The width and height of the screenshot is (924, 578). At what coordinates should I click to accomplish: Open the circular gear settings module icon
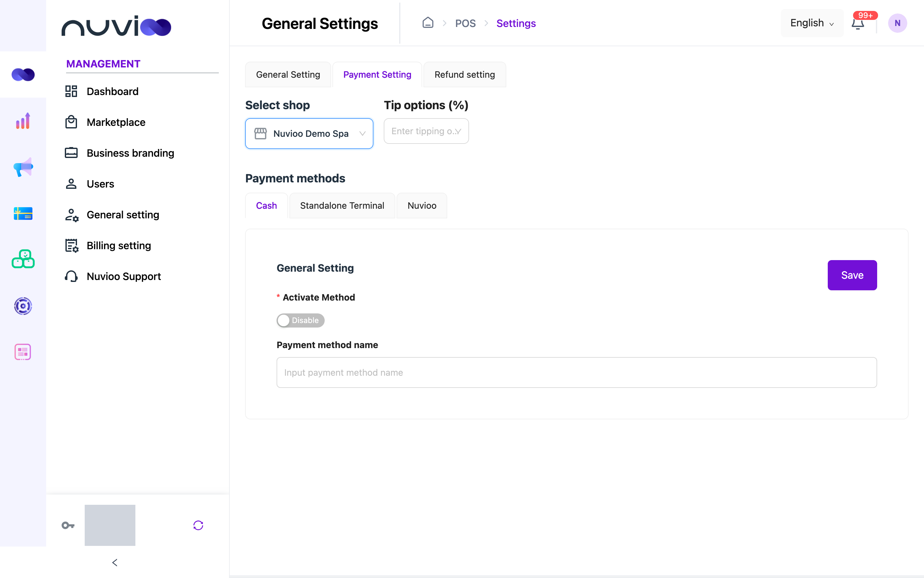(x=23, y=306)
